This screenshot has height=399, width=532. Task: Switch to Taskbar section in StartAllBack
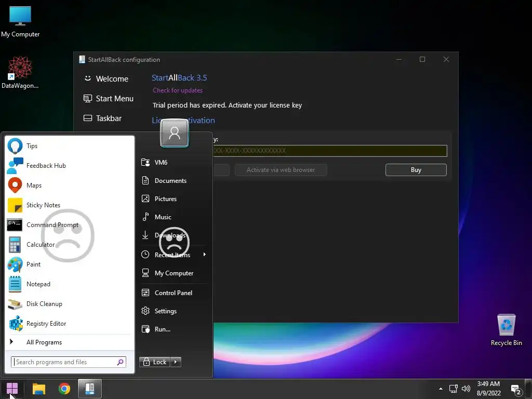102,118
